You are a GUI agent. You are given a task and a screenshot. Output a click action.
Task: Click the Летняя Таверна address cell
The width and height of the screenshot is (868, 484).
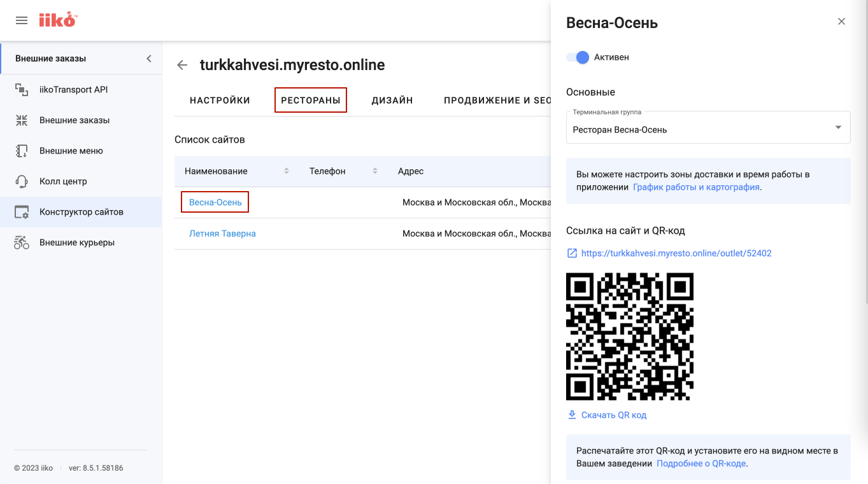[476, 234]
